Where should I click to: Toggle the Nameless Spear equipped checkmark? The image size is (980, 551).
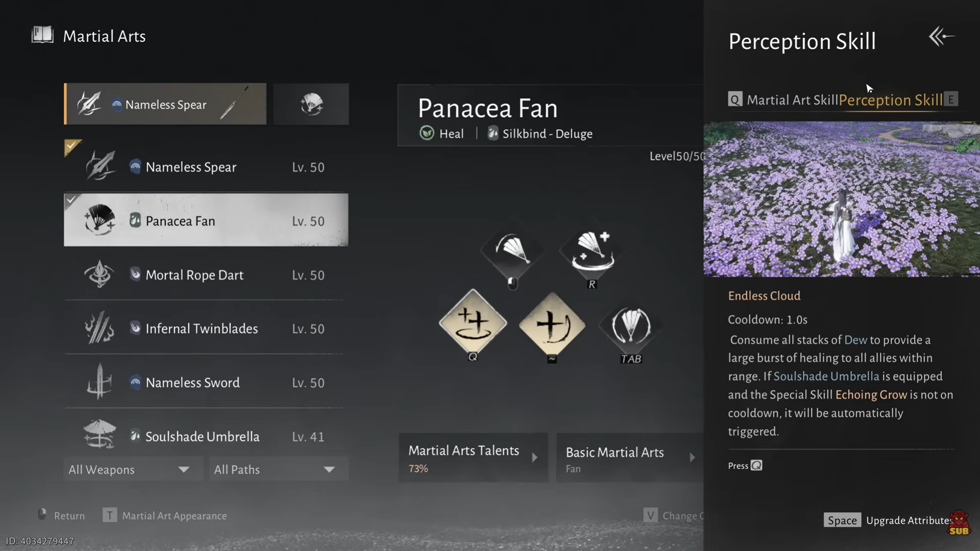[x=71, y=146]
